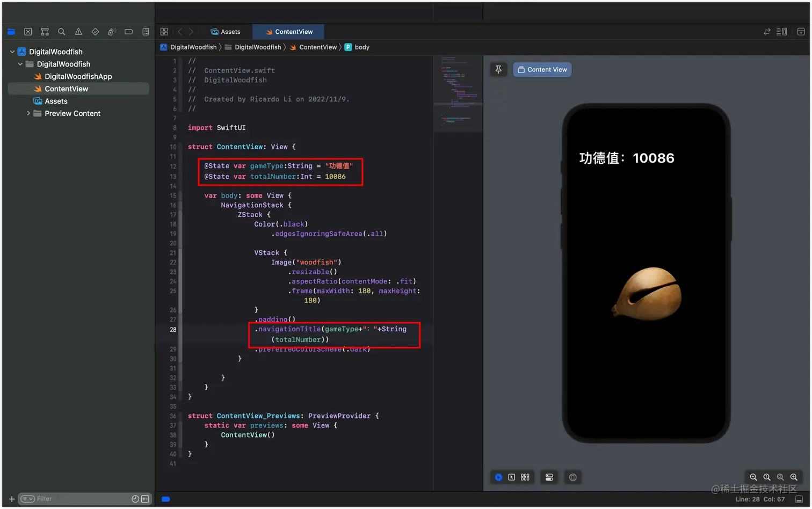Switch to the Assets tab
This screenshot has width=812, height=509.
[226, 32]
